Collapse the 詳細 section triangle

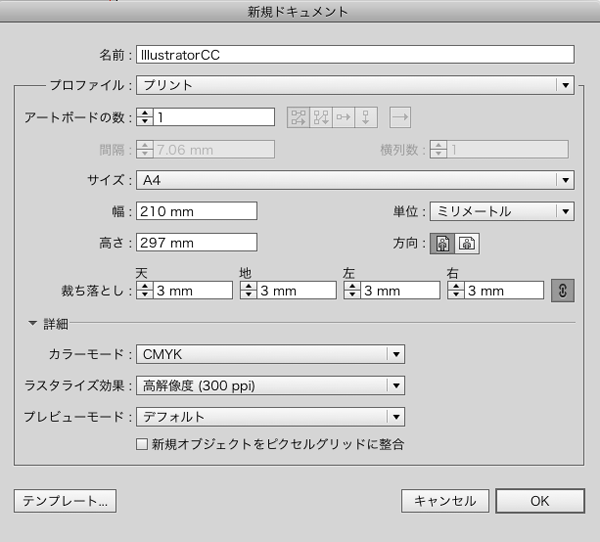33,323
